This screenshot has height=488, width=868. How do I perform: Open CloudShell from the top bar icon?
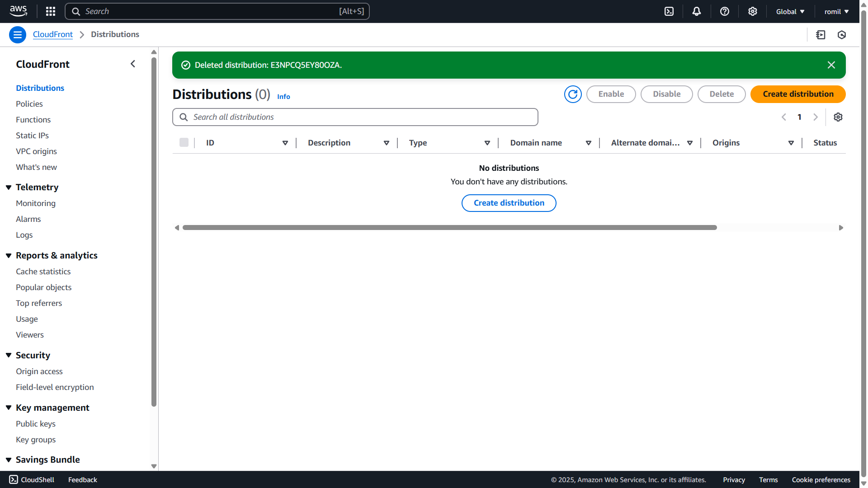point(669,11)
